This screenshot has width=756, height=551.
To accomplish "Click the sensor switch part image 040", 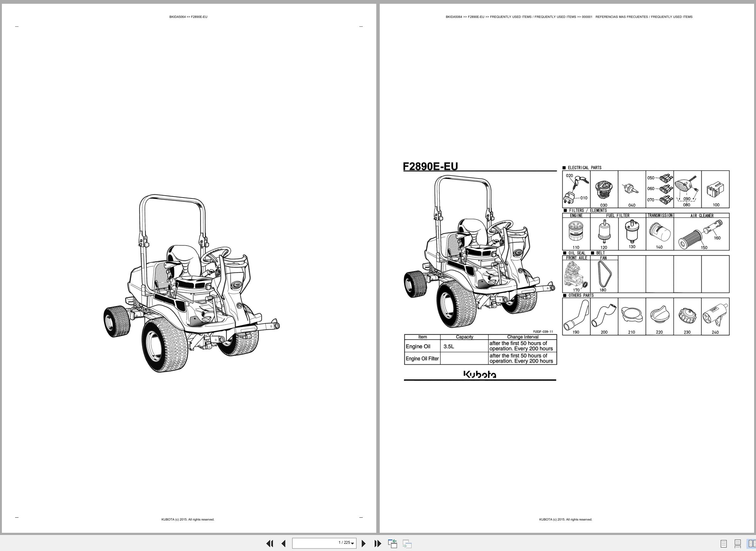I will point(631,188).
